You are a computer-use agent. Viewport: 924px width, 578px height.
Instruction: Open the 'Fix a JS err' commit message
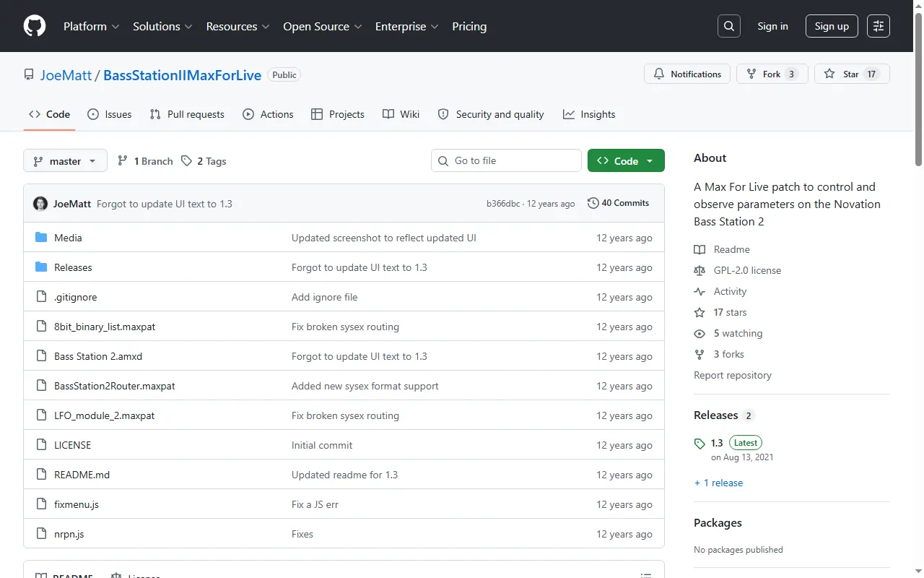(x=315, y=504)
